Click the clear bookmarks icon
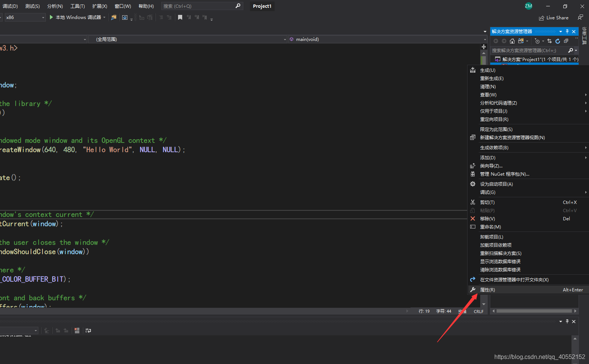The height and width of the screenshot is (364, 589). pos(205,17)
